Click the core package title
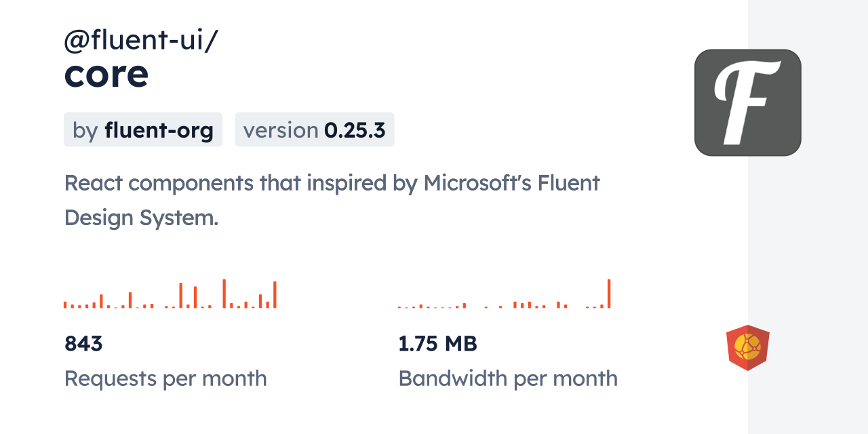Viewport: 868px width, 434px height. tap(106, 75)
